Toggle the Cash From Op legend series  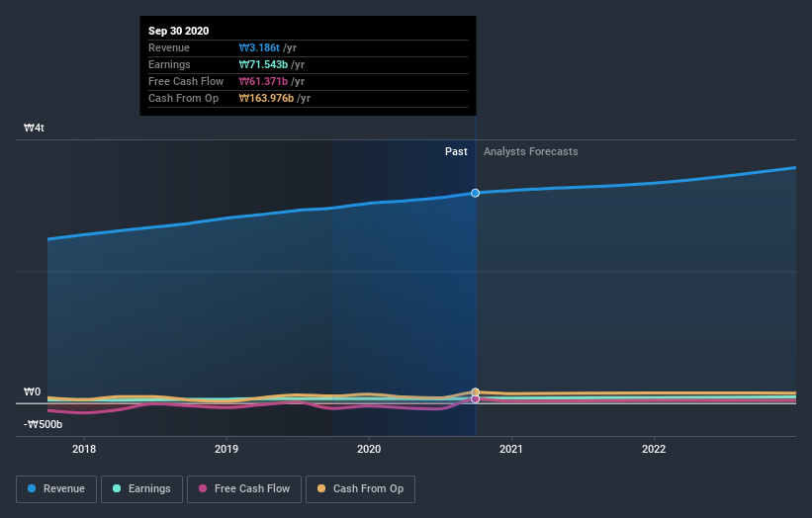tap(360, 489)
